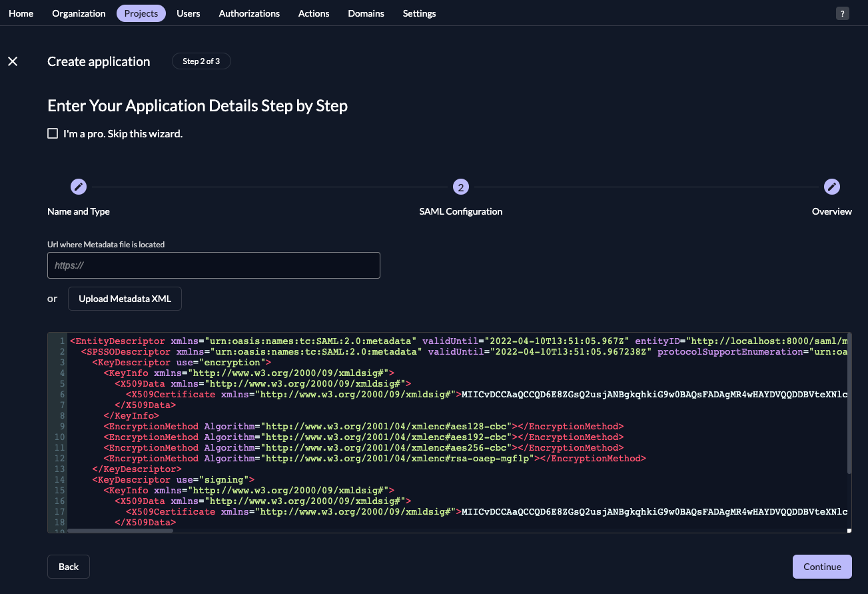
Task: Open the Organization section
Action: 79,13
